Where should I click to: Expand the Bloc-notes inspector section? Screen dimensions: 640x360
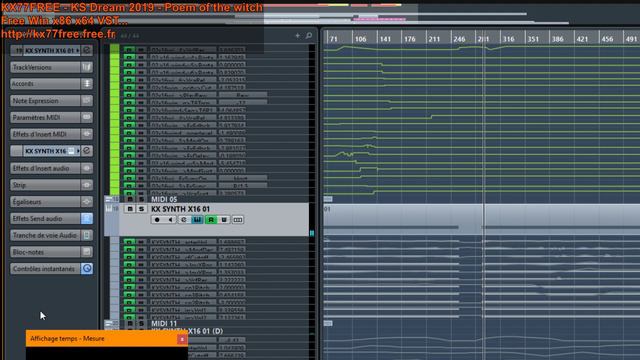pos(45,252)
